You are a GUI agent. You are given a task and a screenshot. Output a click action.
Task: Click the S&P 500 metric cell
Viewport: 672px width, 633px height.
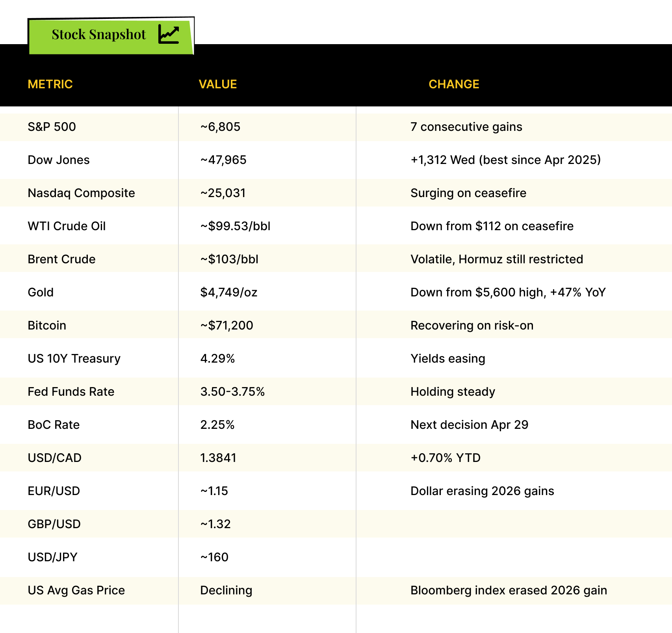tap(52, 127)
